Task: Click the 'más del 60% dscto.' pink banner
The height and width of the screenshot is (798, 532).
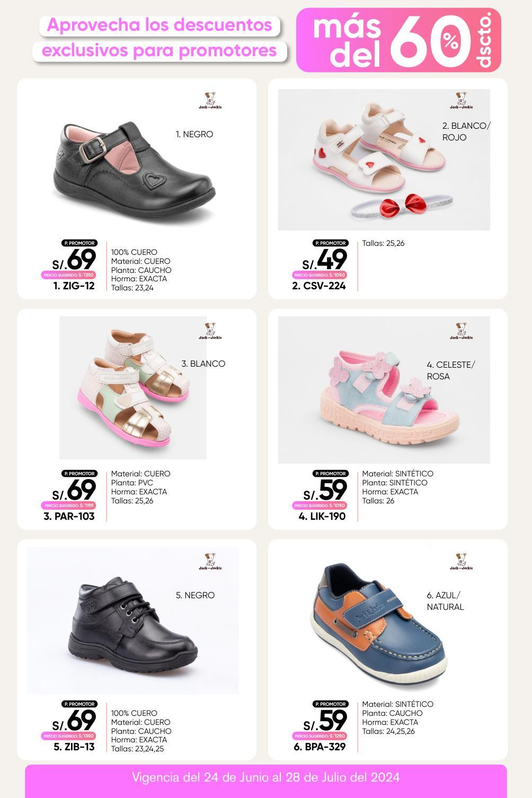Action: (x=398, y=40)
